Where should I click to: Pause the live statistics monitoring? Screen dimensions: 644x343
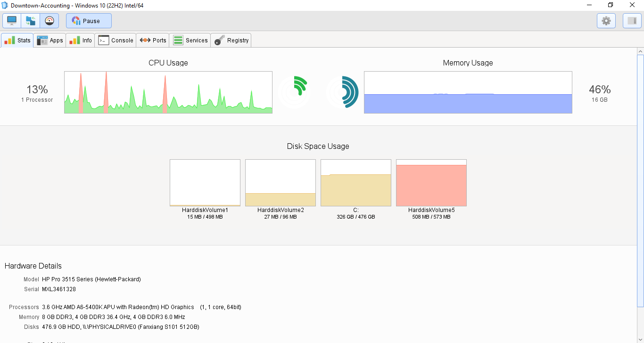tap(88, 20)
